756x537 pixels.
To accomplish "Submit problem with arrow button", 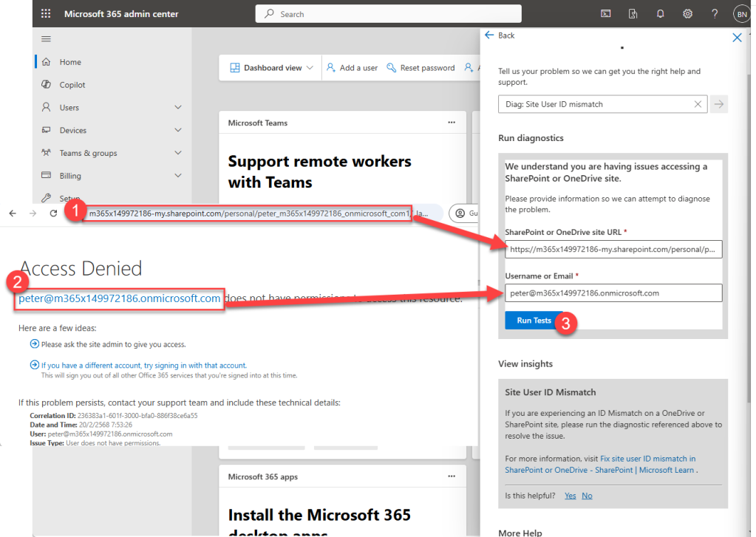I will (x=719, y=104).
